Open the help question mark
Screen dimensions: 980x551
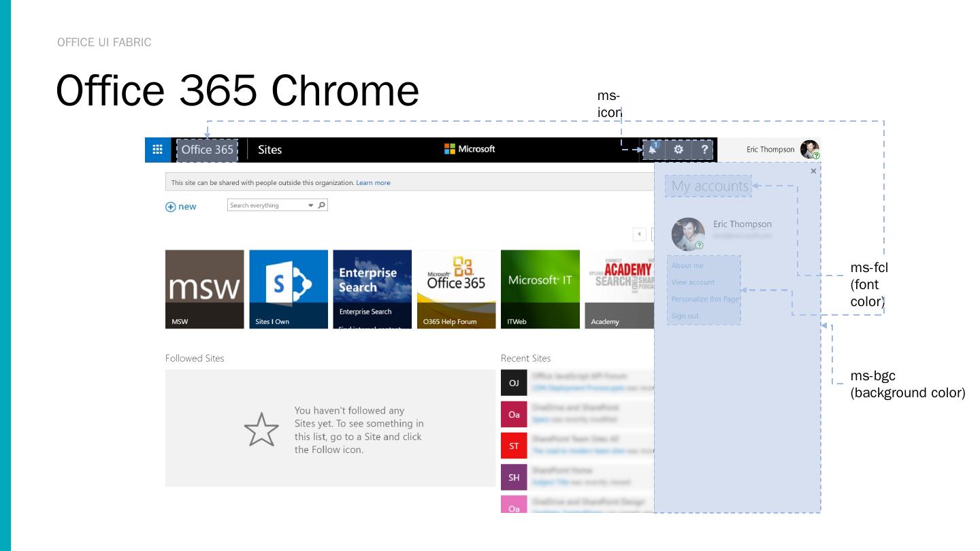pyautogui.click(x=704, y=150)
